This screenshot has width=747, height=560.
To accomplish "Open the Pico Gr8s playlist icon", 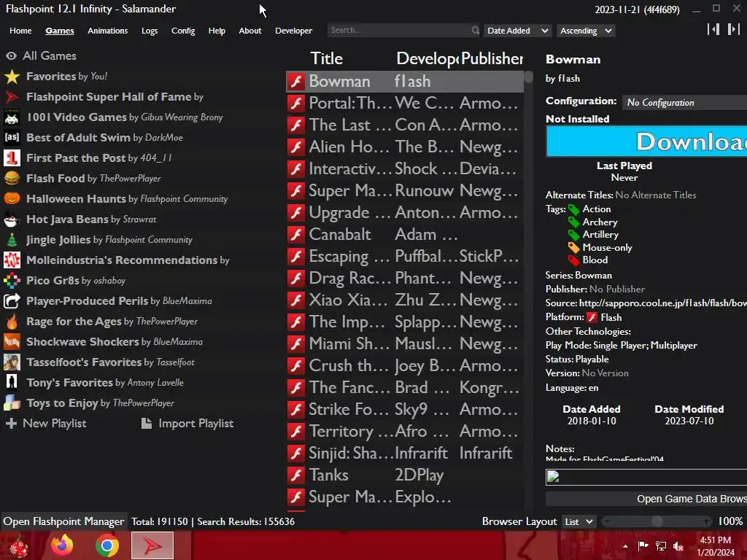I will [x=12, y=281].
